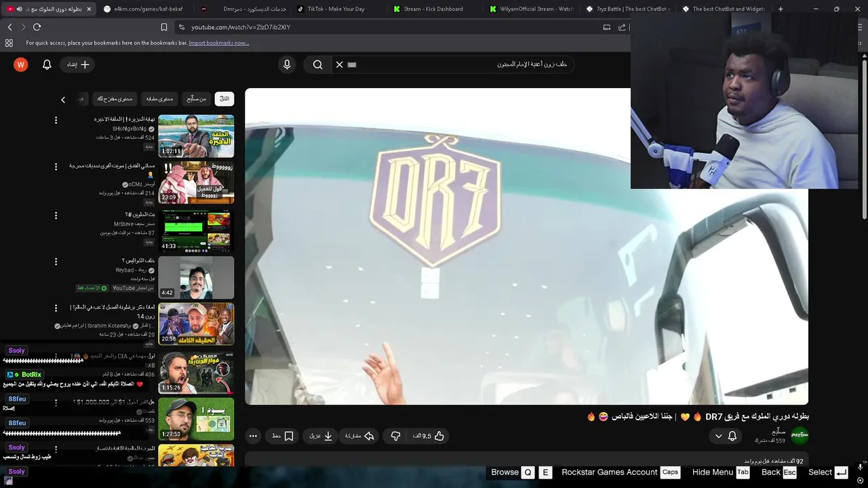
Task: Share the video via share arrow button
Action: pos(359,436)
